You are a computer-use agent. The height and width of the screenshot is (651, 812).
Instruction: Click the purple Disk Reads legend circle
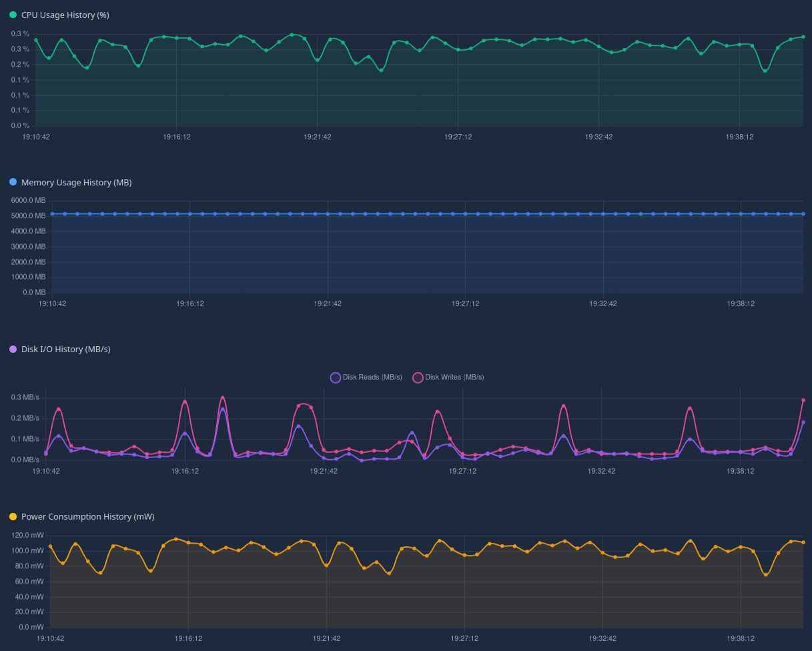point(336,378)
